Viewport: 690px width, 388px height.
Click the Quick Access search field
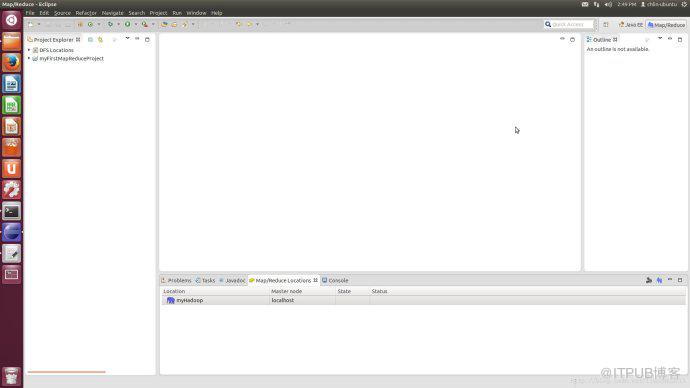pos(569,25)
